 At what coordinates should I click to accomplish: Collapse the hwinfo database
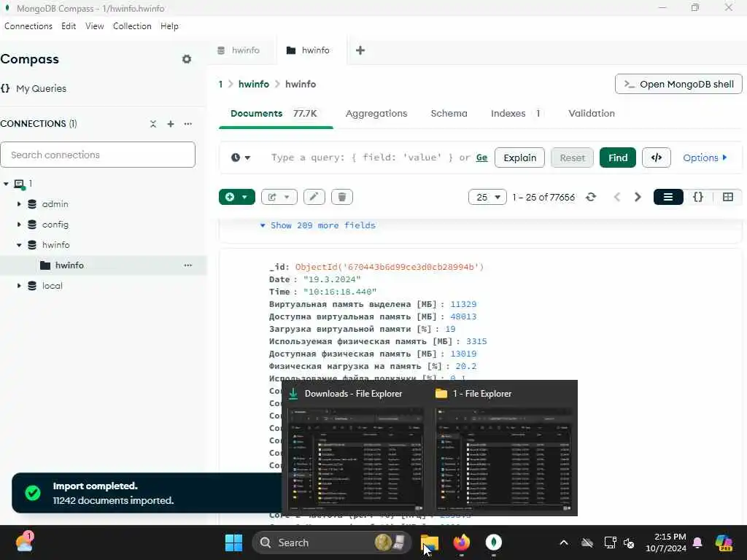(19, 245)
